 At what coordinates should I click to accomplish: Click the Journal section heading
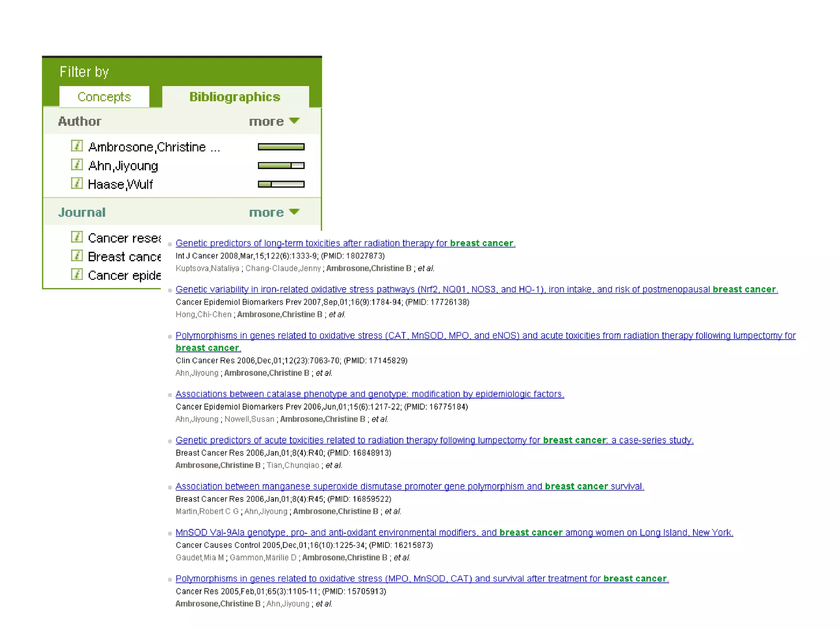[82, 212]
